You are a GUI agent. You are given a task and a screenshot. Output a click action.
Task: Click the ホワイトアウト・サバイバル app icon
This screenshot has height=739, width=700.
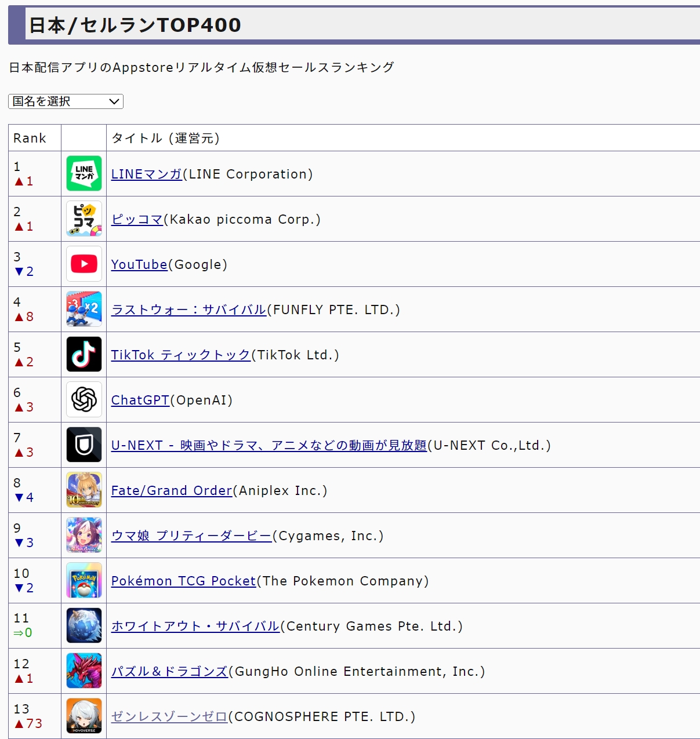84,625
